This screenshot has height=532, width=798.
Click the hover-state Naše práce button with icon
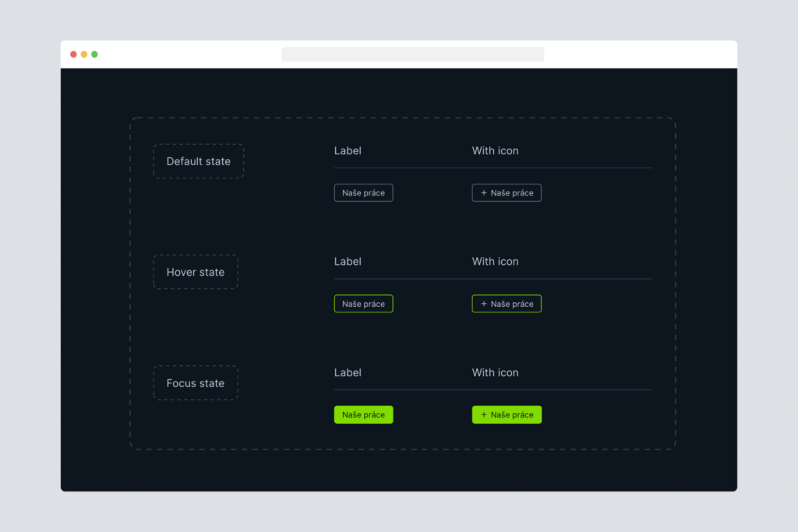pos(507,304)
